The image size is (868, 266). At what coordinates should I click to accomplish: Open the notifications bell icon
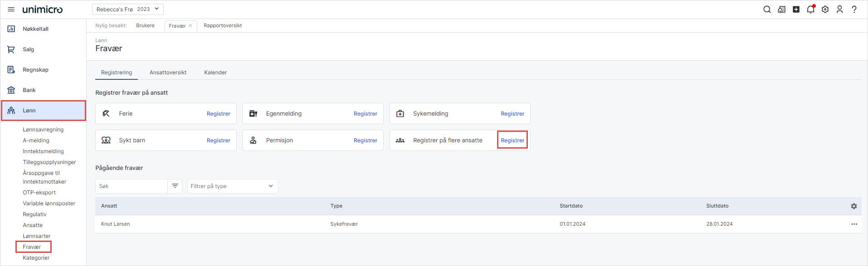pyautogui.click(x=810, y=10)
